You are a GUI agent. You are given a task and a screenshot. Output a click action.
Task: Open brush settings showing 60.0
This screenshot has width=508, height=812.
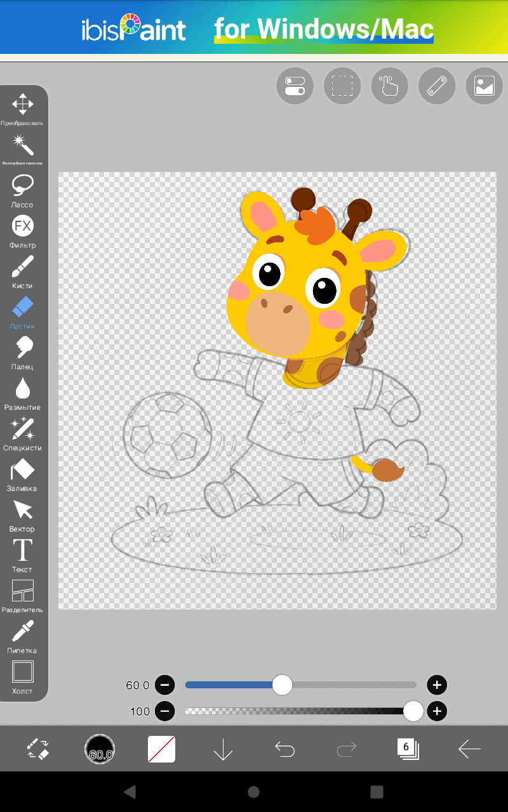tap(100, 749)
